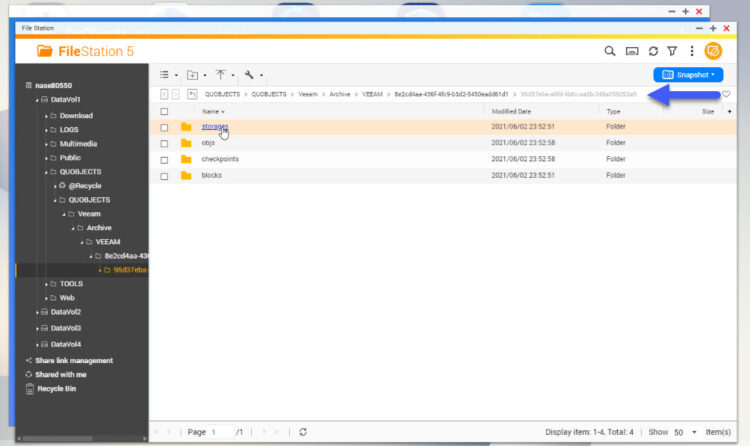750x446 pixels.
Task: Add current folder to favorites heart icon
Action: pos(726,94)
